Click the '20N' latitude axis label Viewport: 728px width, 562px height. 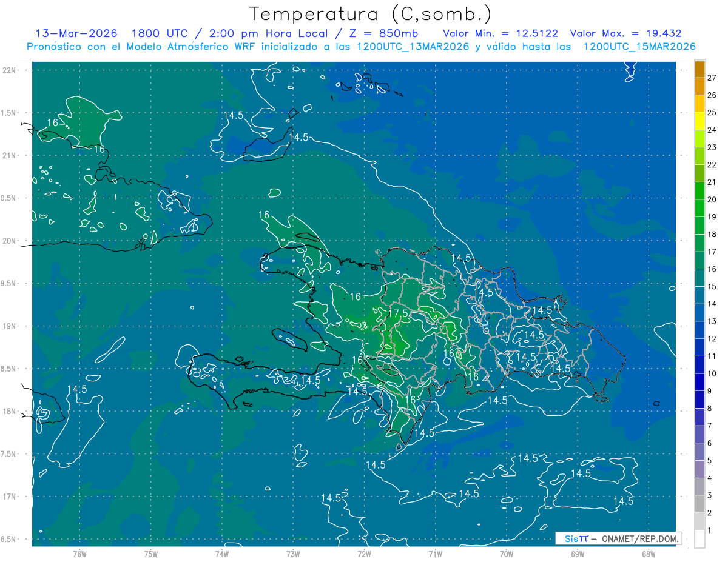point(8,241)
